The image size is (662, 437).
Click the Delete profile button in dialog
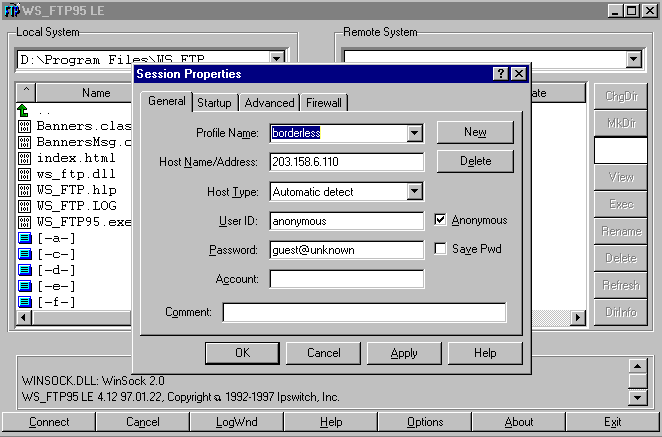click(x=475, y=161)
